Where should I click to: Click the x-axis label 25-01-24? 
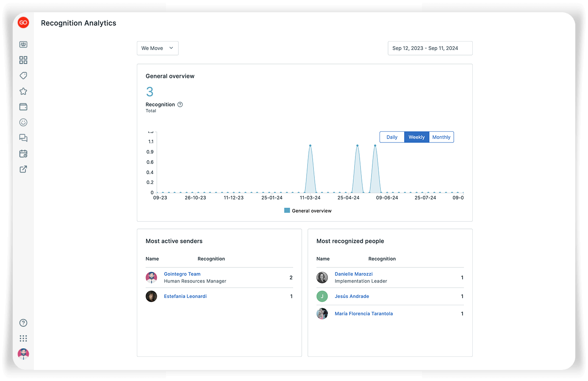tap(272, 198)
